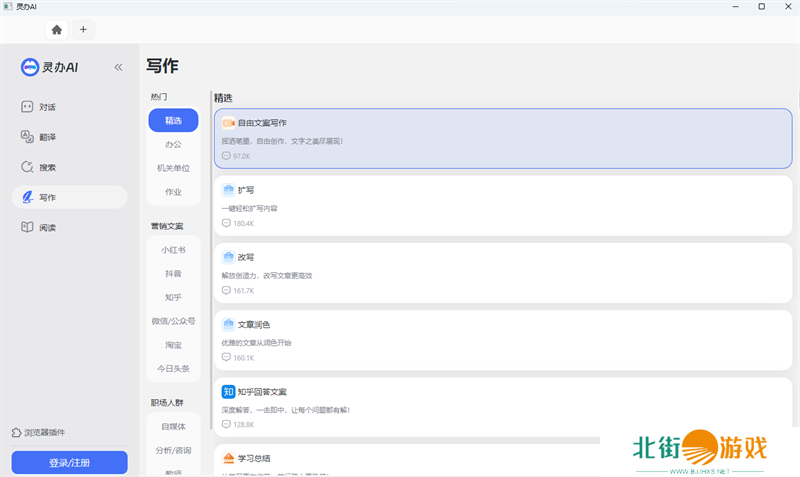Select the 精选 category tab
800x477 pixels.
[173, 120]
